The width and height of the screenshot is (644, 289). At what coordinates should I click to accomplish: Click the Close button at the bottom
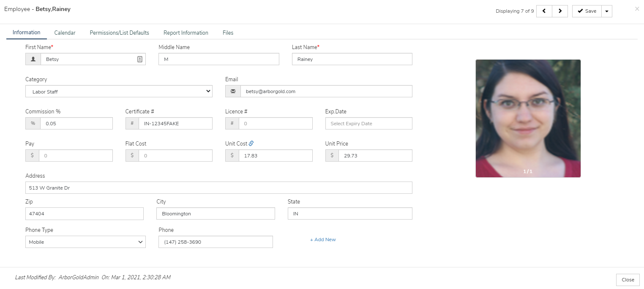point(628,280)
